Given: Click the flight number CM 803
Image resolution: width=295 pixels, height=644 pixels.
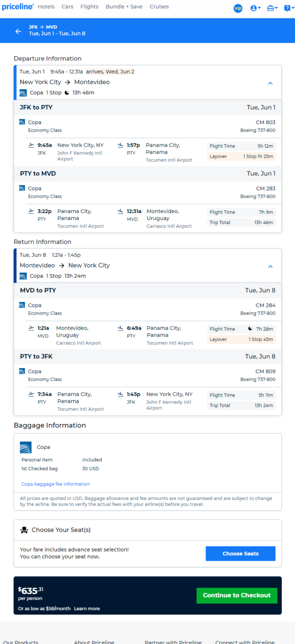Looking at the screenshot, I should coord(265,122).
